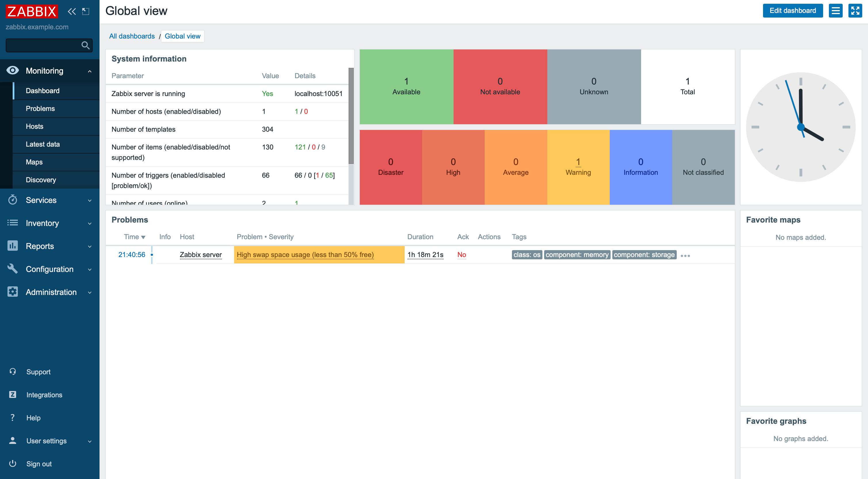Open the Monitoring section eye icon

click(12, 71)
